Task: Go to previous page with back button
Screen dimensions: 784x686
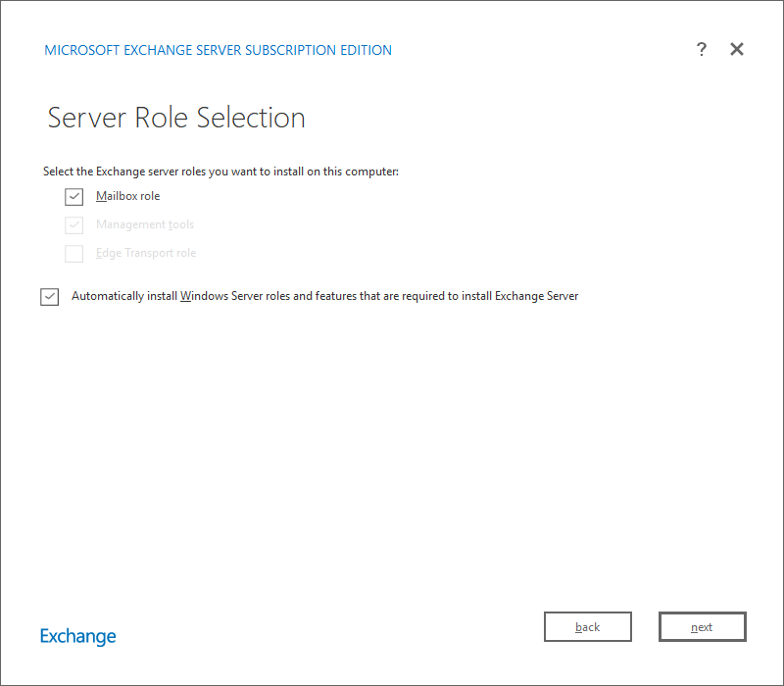Action: 588,627
